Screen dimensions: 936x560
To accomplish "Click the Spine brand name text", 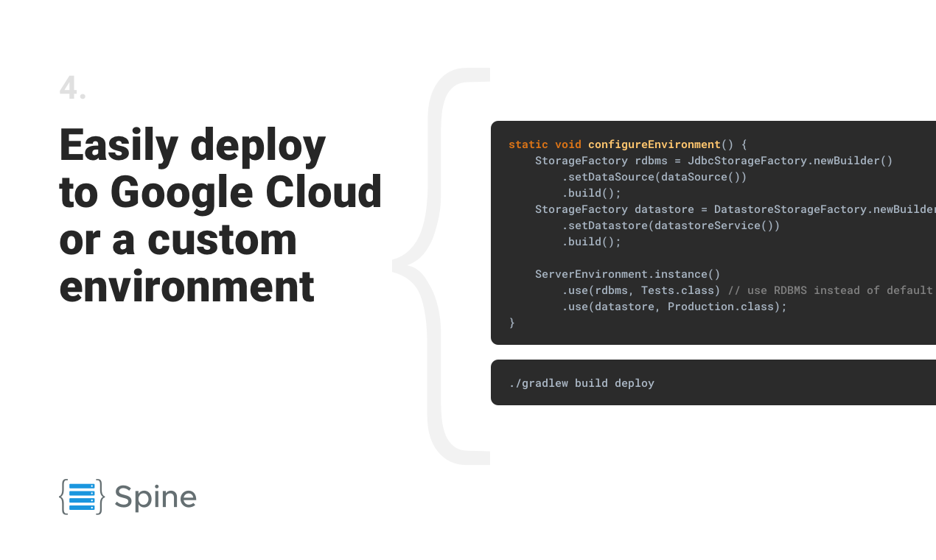I will click(156, 497).
